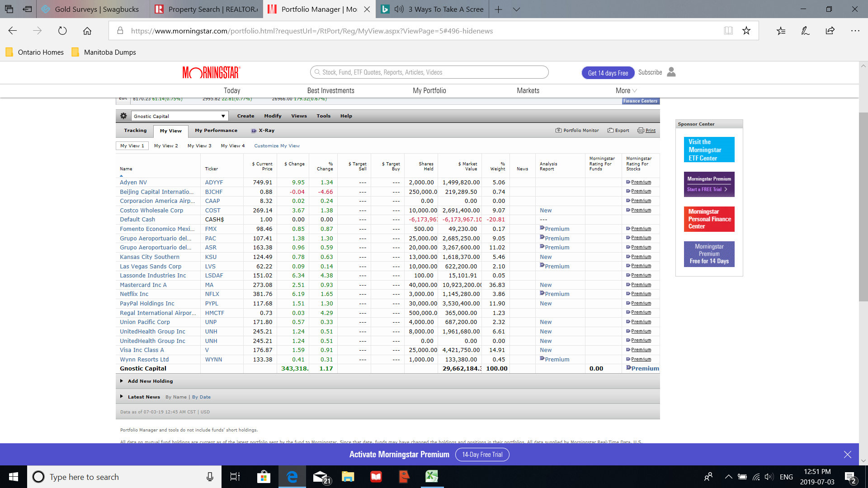Click the Subscribe link
This screenshot has height=488, width=868.
[x=650, y=72]
